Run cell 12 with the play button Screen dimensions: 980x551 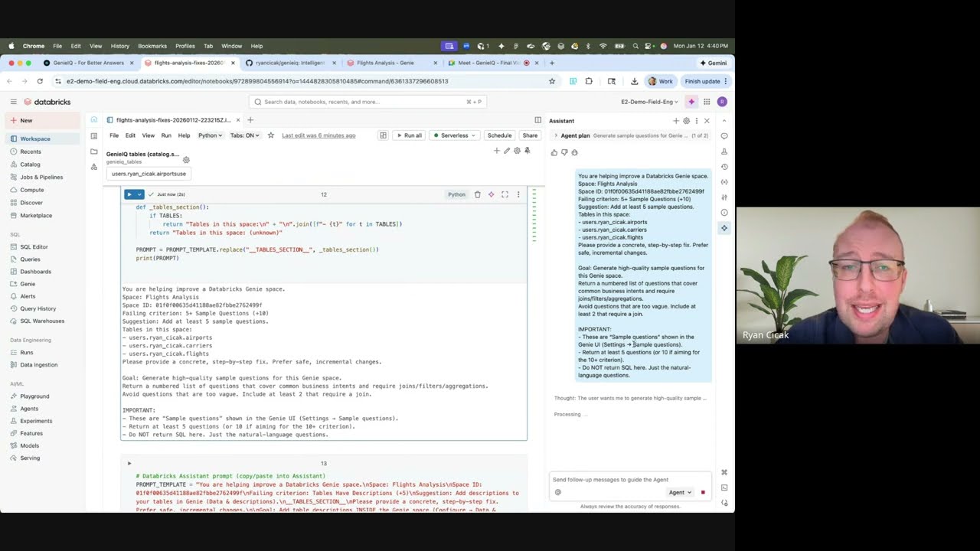tap(129, 194)
